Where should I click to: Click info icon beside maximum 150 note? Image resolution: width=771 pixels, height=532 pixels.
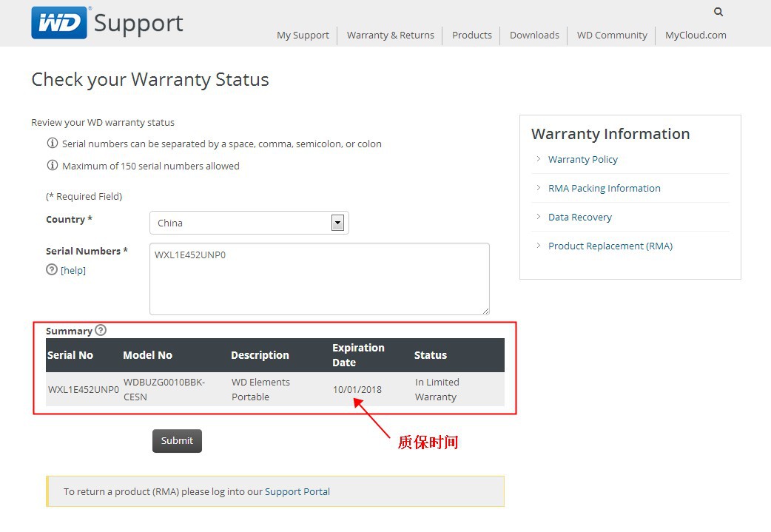point(52,165)
